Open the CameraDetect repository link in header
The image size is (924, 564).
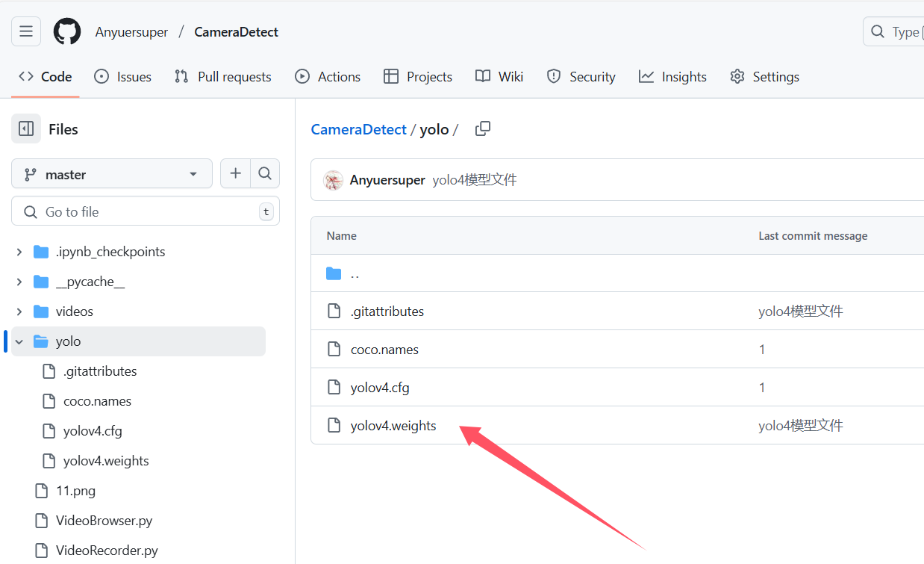(x=237, y=32)
